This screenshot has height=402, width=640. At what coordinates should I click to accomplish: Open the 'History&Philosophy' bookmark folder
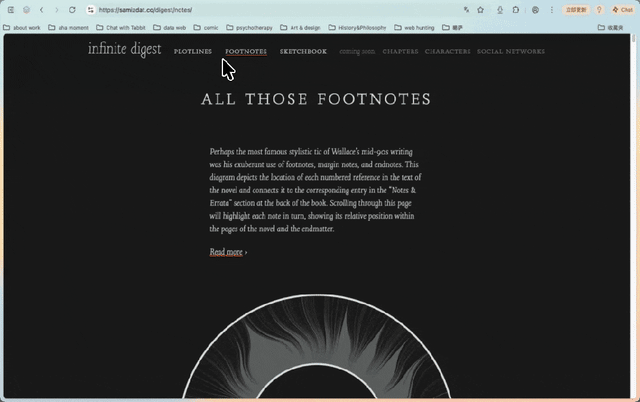click(x=358, y=28)
